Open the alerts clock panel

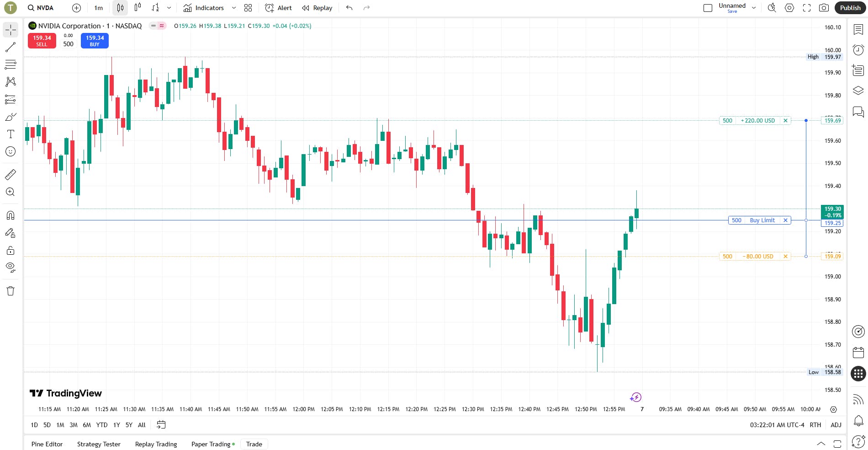(858, 50)
